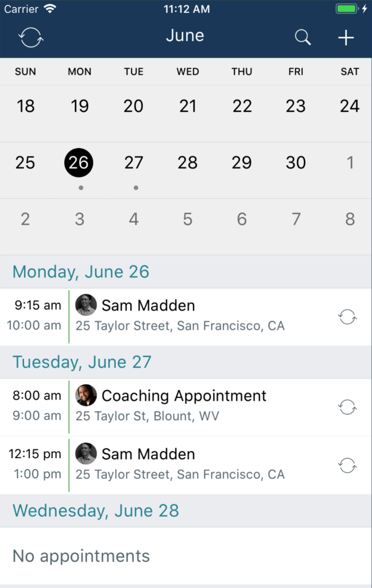Open the 12:15 pm Sam Madden appointment

186,465
